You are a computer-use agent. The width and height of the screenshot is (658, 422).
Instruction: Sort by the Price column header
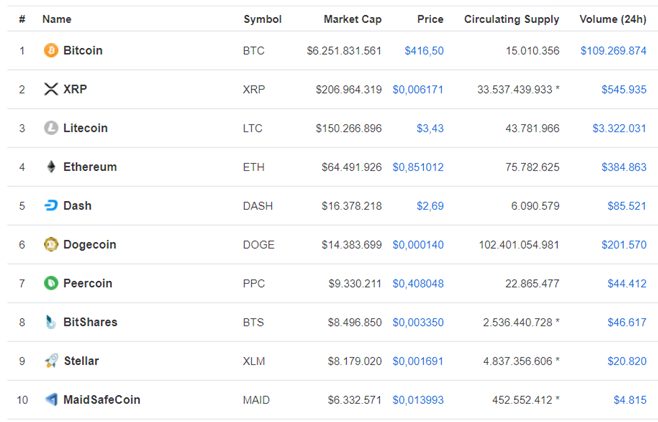click(x=430, y=19)
